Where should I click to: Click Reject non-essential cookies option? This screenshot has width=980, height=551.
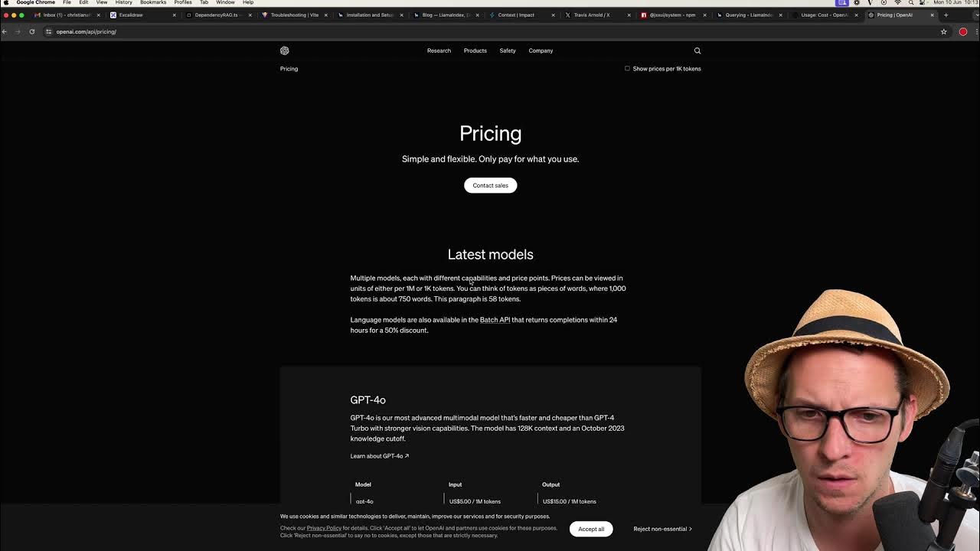(x=662, y=529)
